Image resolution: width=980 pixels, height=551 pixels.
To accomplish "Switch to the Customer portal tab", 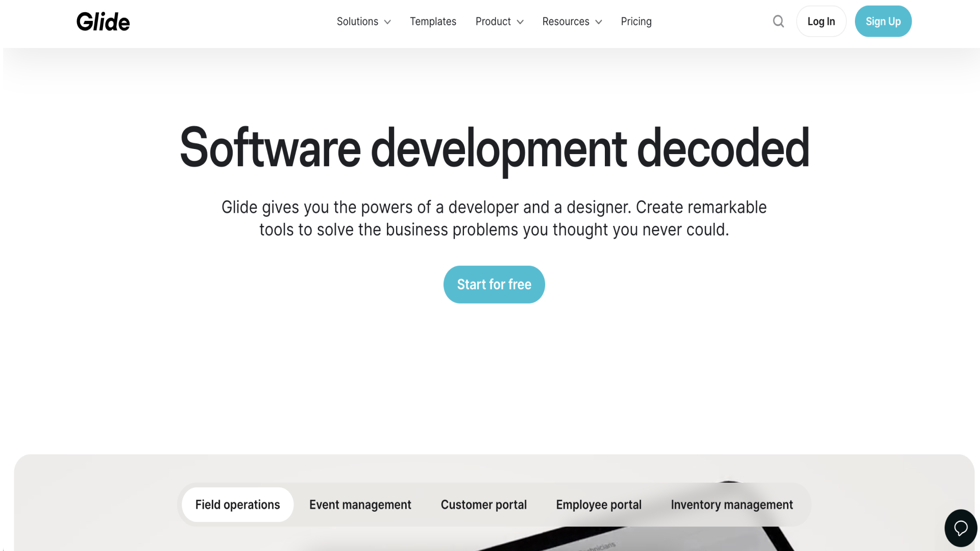I will [x=483, y=505].
